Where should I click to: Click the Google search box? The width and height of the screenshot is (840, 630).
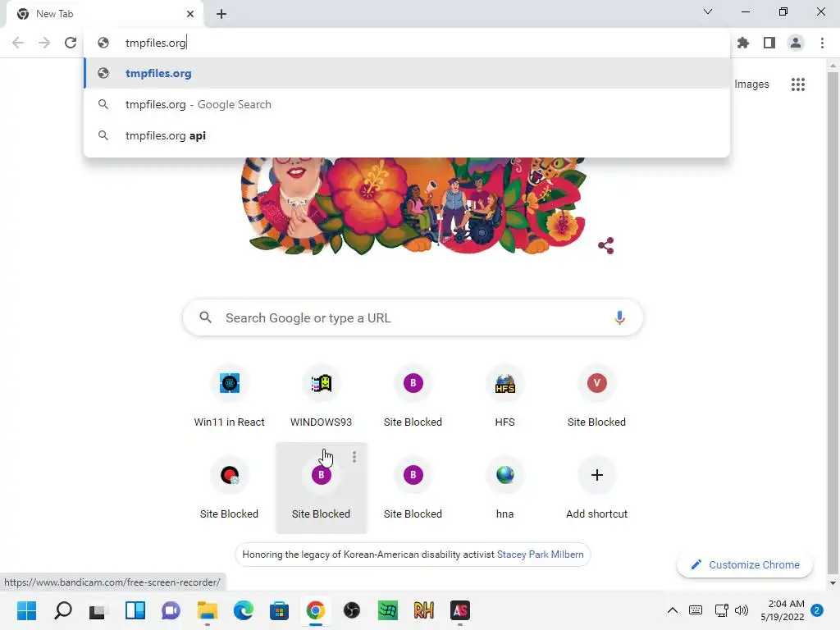tap(413, 317)
